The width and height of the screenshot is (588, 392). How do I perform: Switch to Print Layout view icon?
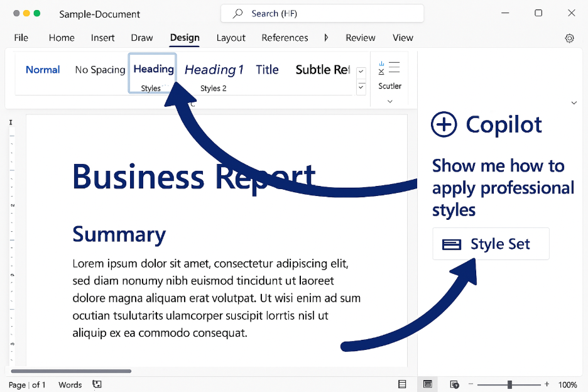click(x=428, y=384)
